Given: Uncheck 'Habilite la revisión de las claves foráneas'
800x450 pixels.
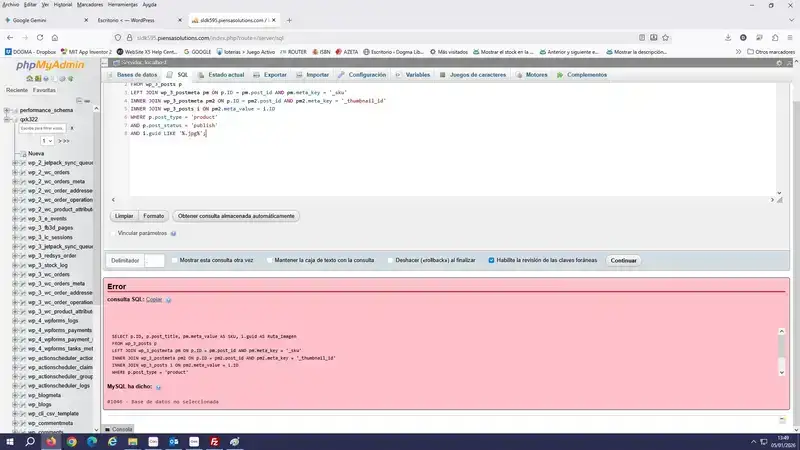Looking at the screenshot, I should coord(491,260).
